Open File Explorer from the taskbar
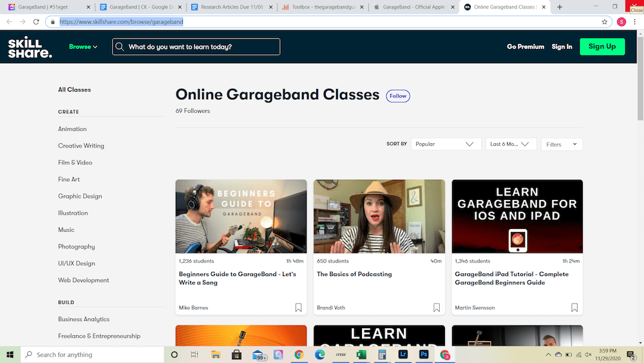 [x=216, y=355]
